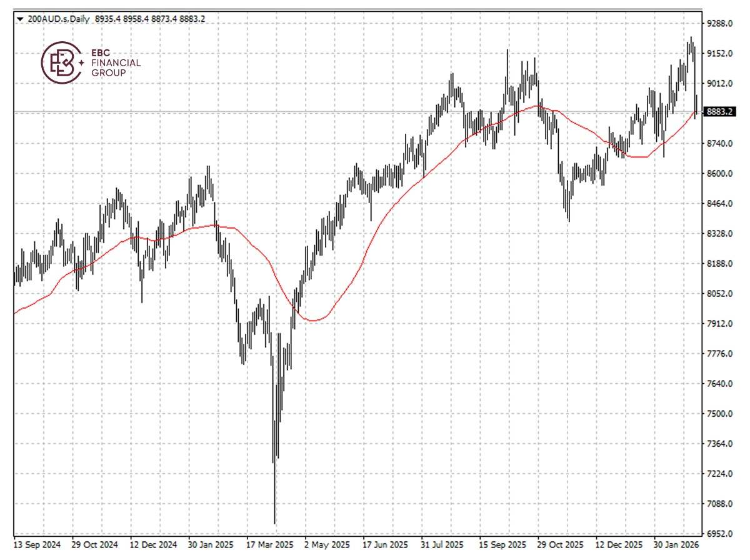This screenshot has height=560, width=750.
Task: Click the 17 Mar 2025 axis label
Action: click(x=270, y=544)
